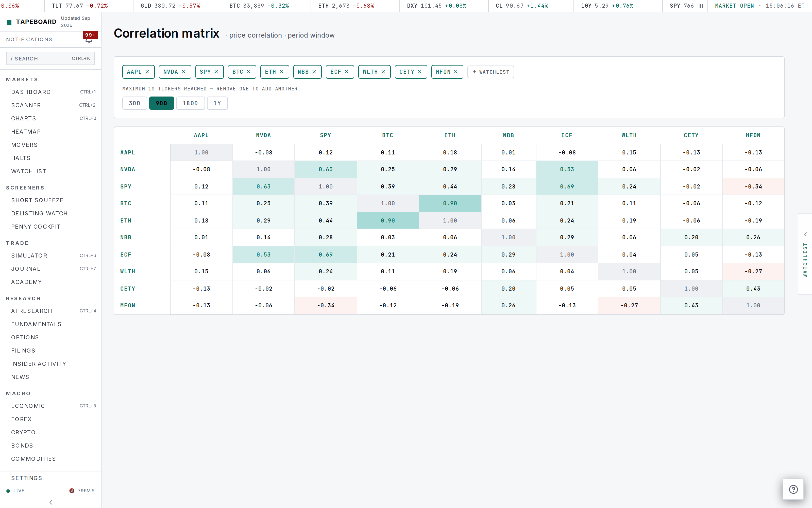812x508 pixels.
Task: Click the Tapeboard logo square
Action: pos(9,22)
